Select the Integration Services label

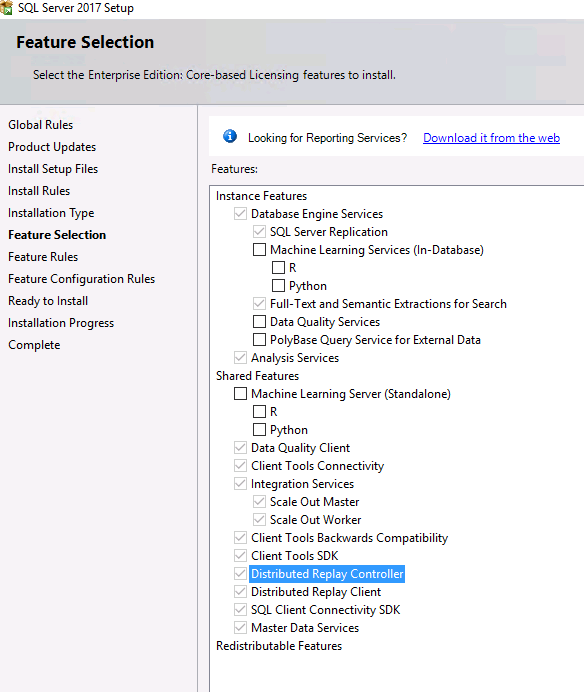click(302, 484)
